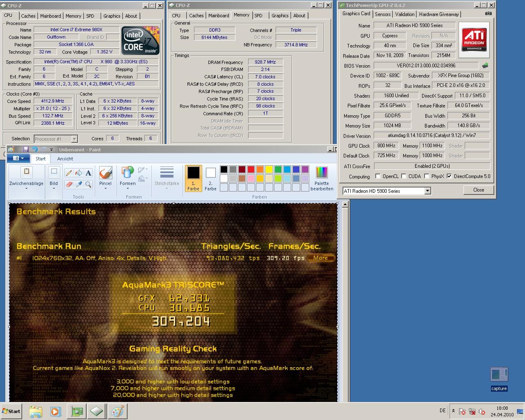Select the Color picker eyedropper tool

point(79,185)
